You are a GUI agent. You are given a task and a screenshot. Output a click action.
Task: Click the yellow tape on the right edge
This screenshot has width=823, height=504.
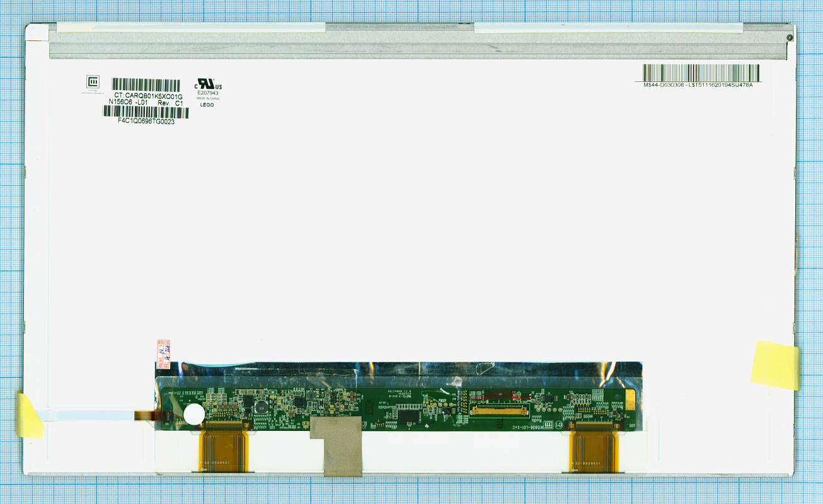[x=775, y=365]
